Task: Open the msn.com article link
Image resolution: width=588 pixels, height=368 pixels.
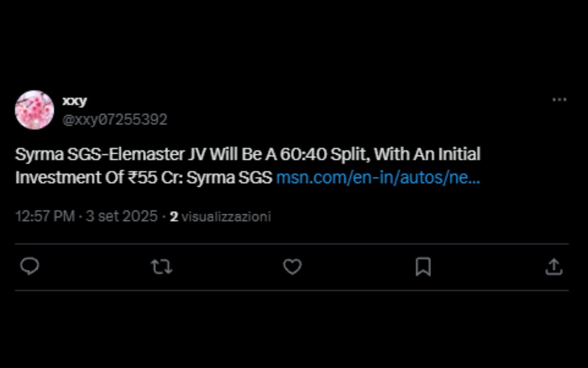Action: point(378,178)
